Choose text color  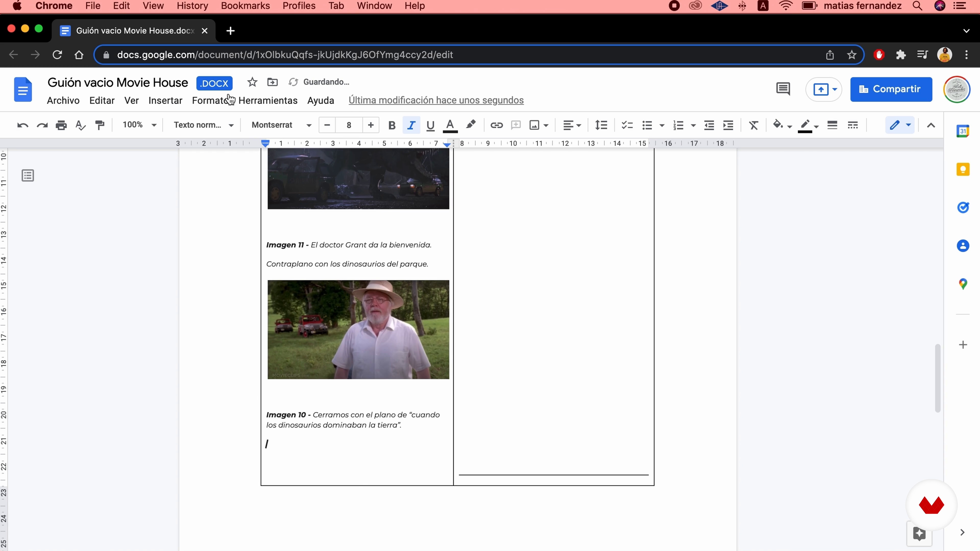[450, 125]
